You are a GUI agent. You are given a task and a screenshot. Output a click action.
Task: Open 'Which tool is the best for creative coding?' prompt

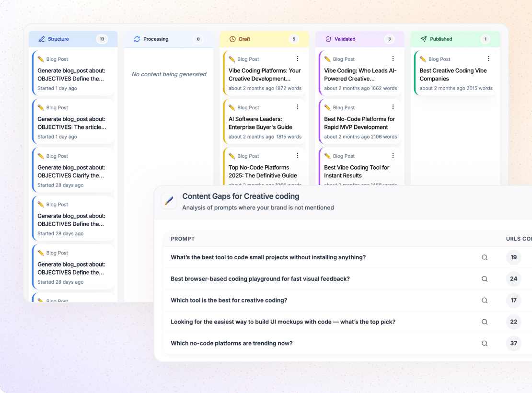pos(229,301)
